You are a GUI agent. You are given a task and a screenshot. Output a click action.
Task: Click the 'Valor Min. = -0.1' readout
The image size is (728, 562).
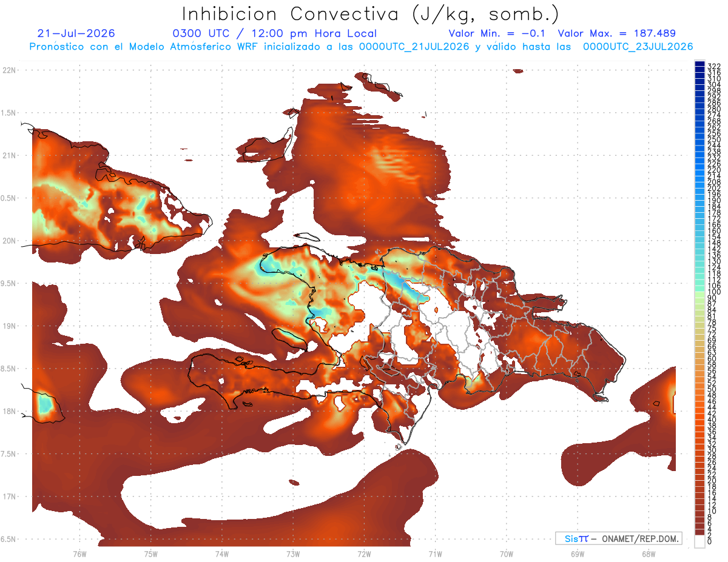coord(497,34)
